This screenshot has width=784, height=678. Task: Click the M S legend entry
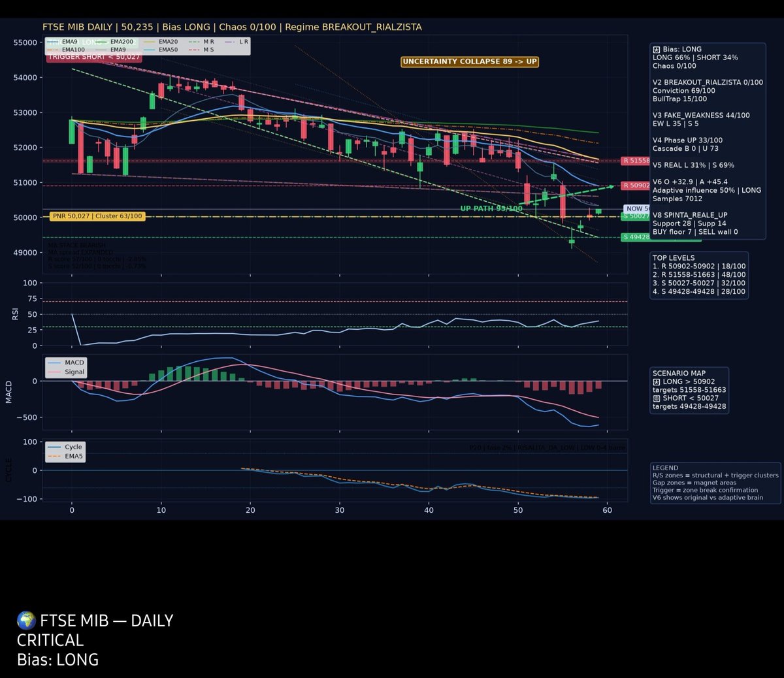pos(201,50)
